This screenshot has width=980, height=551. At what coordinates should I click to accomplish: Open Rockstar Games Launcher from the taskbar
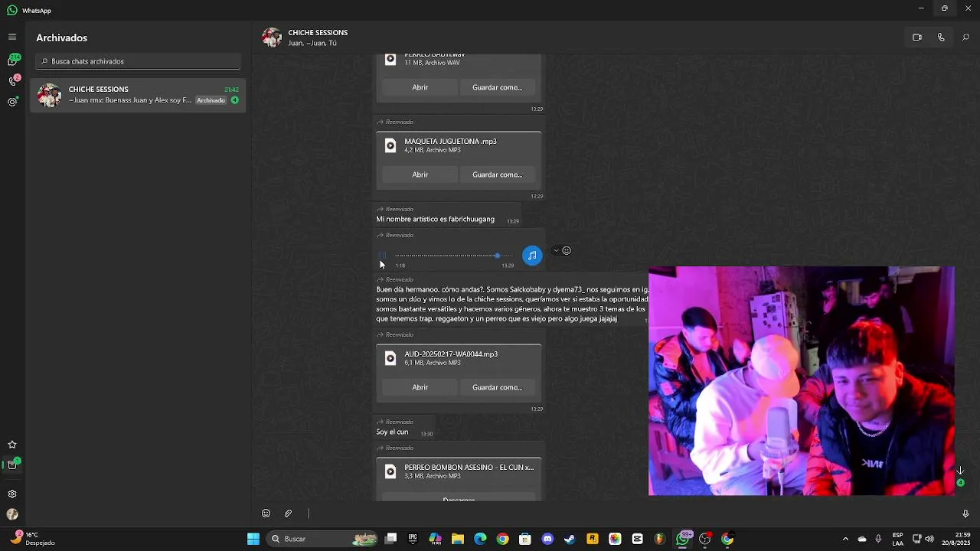[592, 539]
